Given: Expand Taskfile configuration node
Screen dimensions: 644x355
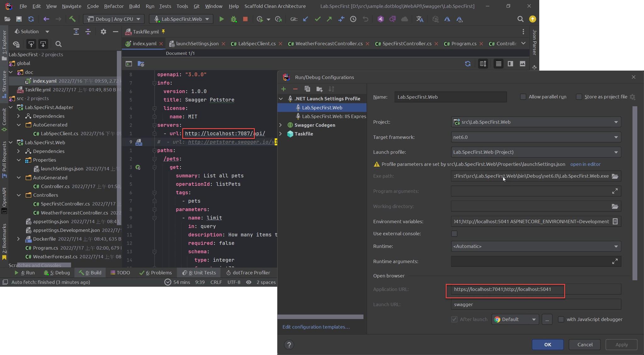Looking at the screenshot, I should pos(280,134).
